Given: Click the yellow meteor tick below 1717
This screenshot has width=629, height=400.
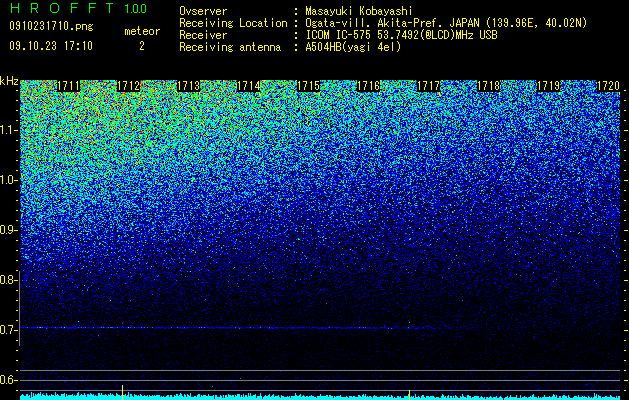Looking at the screenshot, I should 409,394.
